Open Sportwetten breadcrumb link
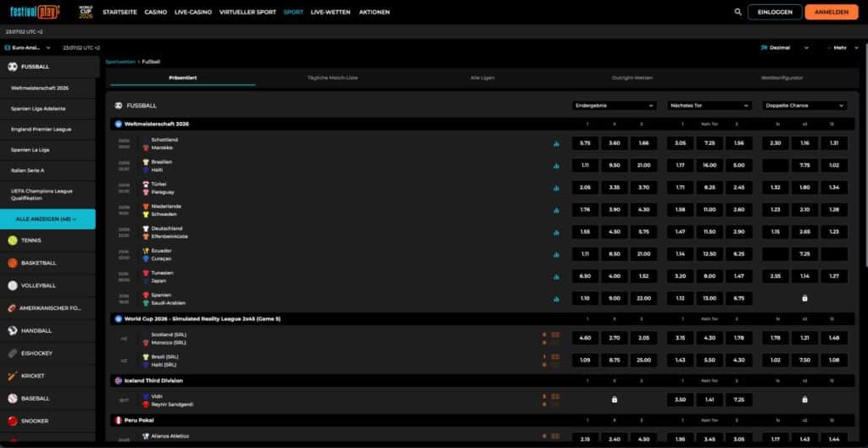The width and height of the screenshot is (868, 448). point(120,62)
